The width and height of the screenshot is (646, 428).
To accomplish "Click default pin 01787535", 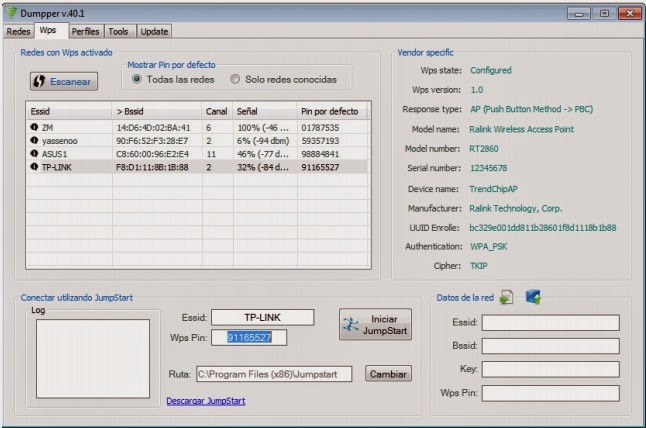I will point(320,128).
